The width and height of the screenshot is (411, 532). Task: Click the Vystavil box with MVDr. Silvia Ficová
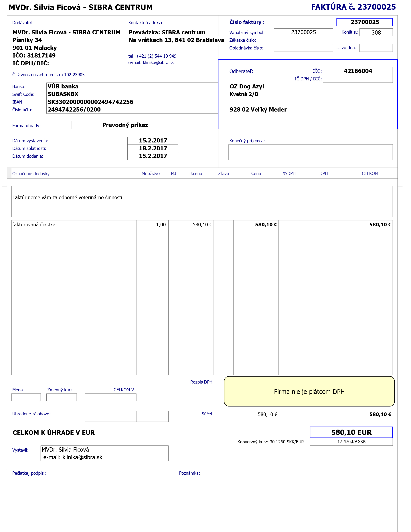click(x=104, y=453)
